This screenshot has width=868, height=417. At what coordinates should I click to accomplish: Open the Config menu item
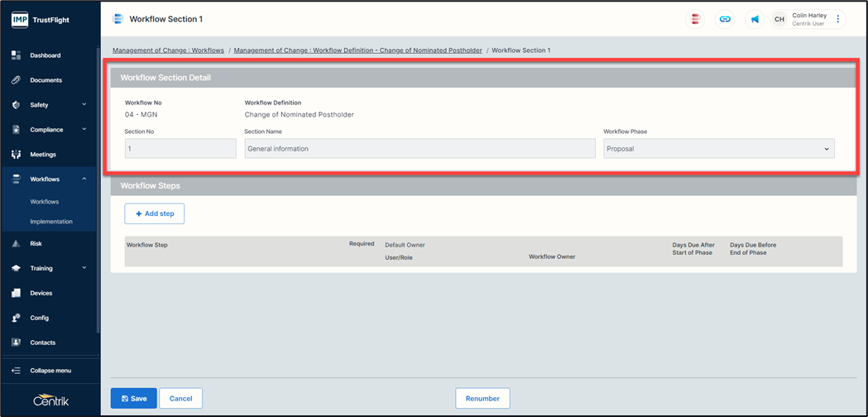click(x=39, y=318)
